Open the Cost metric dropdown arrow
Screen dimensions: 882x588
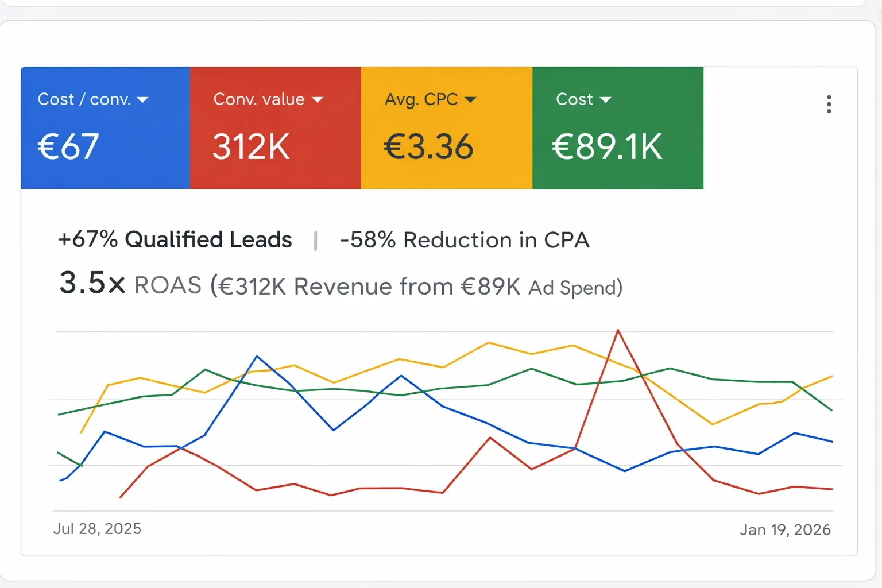point(607,99)
